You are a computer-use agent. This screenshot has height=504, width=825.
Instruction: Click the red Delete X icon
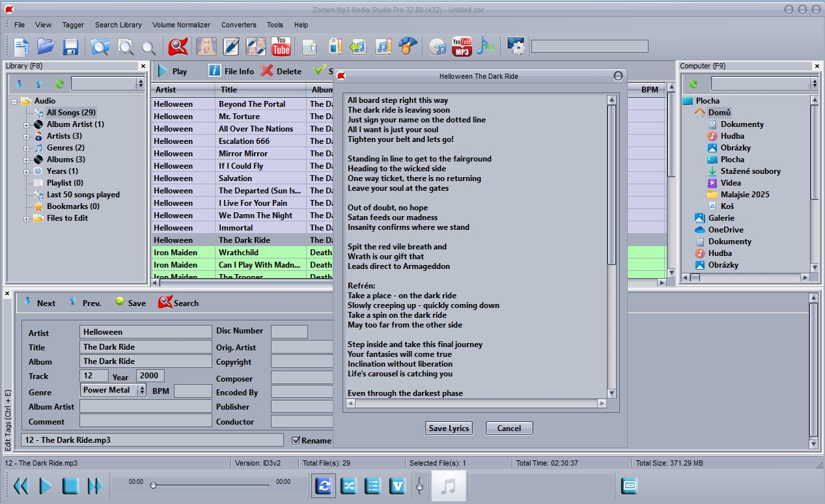coord(267,71)
